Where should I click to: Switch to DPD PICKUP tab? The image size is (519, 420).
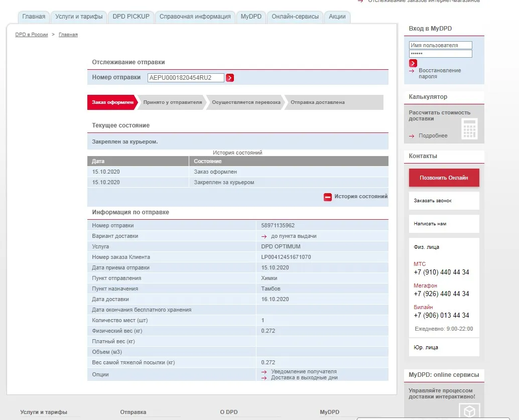[x=131, y=17]
